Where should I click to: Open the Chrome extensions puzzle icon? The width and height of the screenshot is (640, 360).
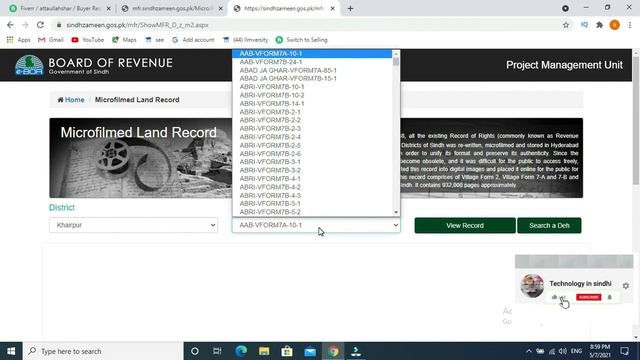click(x=600, y=25)
